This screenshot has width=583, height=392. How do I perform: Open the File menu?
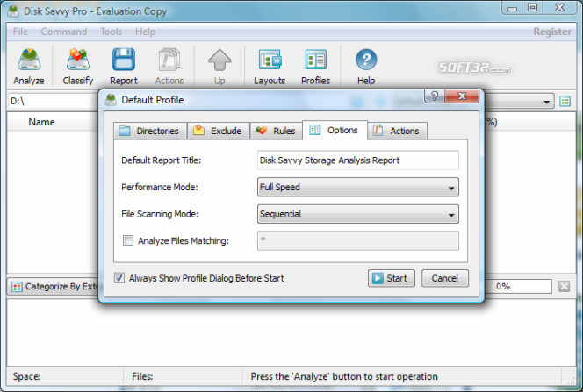[x=20, y=32]
